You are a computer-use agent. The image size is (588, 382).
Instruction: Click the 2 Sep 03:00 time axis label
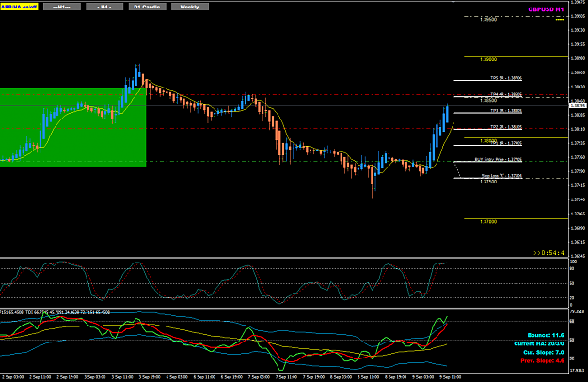(x=12, y=377)
